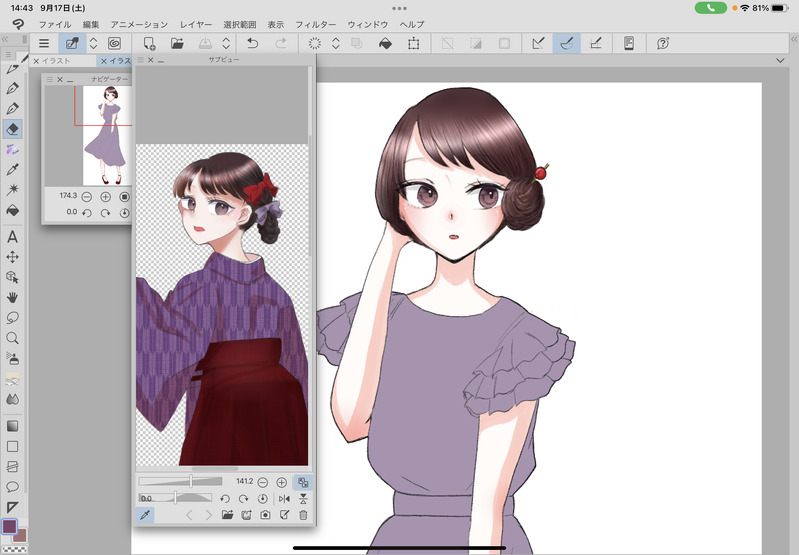Open file using the folder icon in command bar
This screenshot has width=799, height=555.
(177, 43)
